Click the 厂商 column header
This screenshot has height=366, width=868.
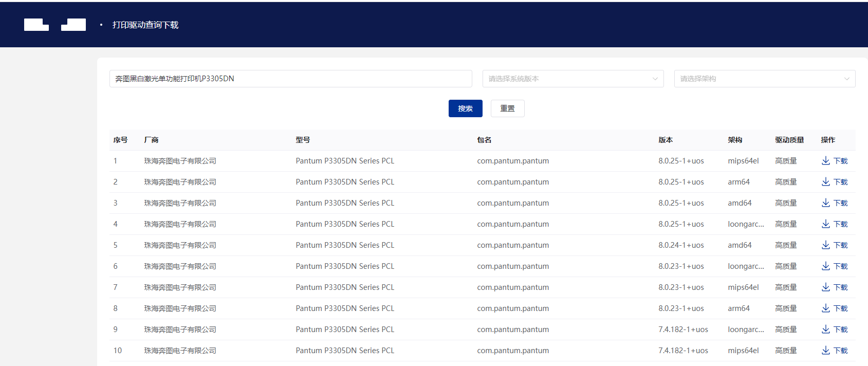click(151, 140)
